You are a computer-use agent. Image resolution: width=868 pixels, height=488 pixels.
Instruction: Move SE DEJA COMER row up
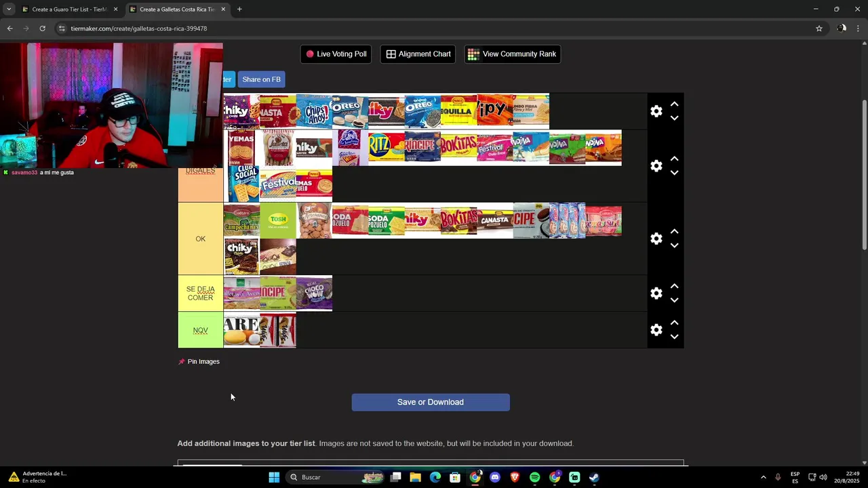click(x=674, y=287)
